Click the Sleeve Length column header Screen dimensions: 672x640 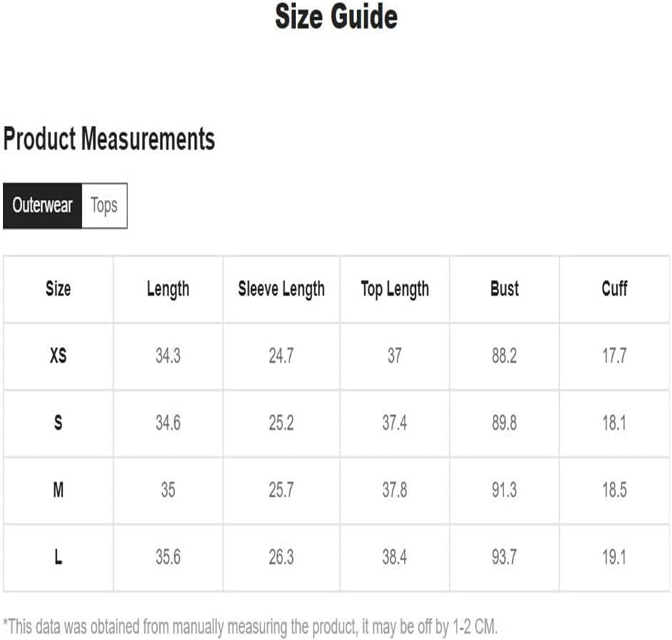(x=281, y=290)
